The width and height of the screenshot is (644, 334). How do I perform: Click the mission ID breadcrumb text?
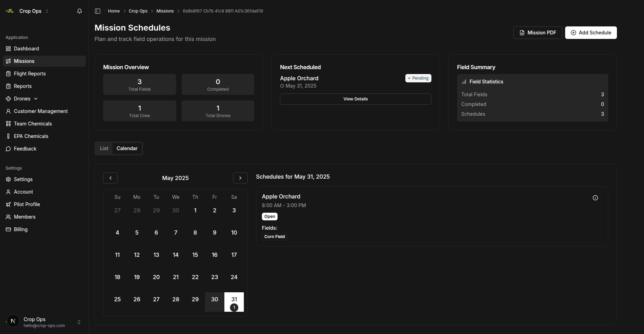[223, 11]
